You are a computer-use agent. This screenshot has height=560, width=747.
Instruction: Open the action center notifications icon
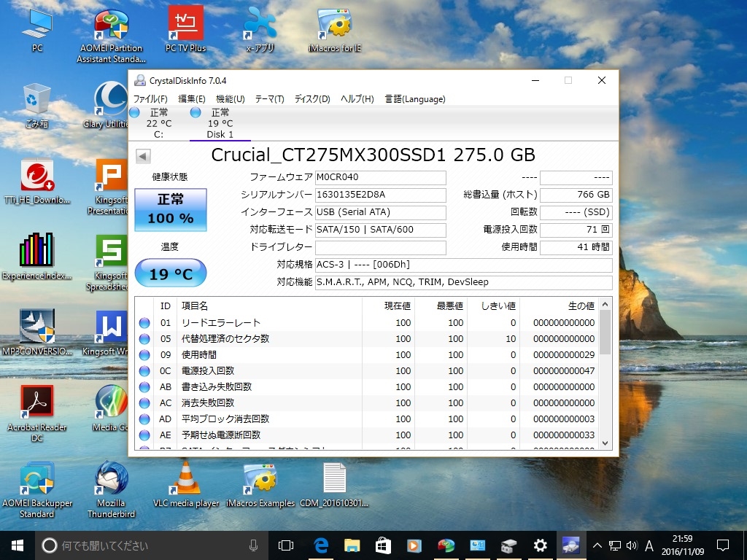click(723, 545)
